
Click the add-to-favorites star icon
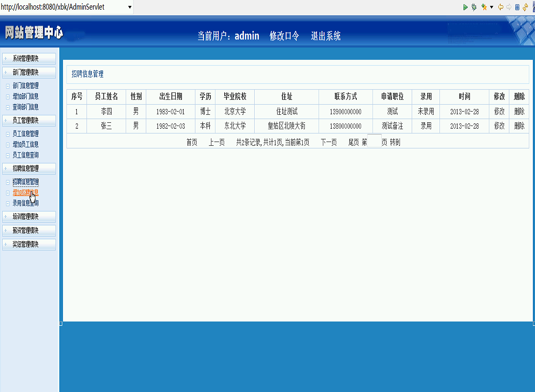484,7
